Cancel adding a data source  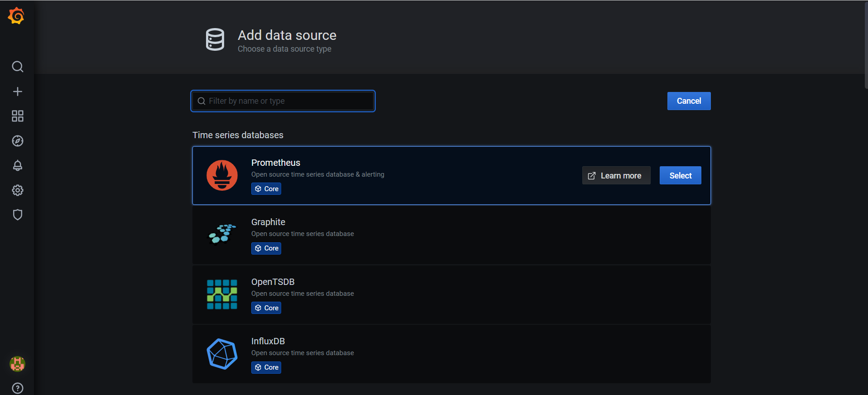(689, 101)
